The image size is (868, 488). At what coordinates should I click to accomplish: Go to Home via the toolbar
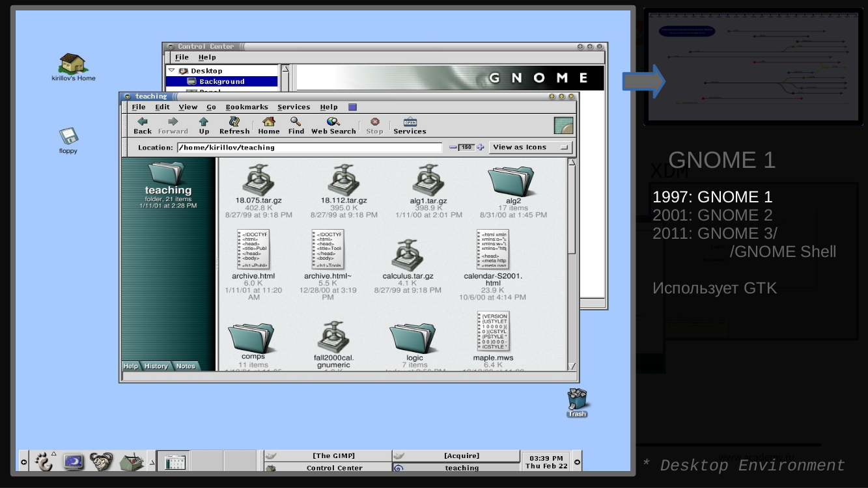(269, 126)
